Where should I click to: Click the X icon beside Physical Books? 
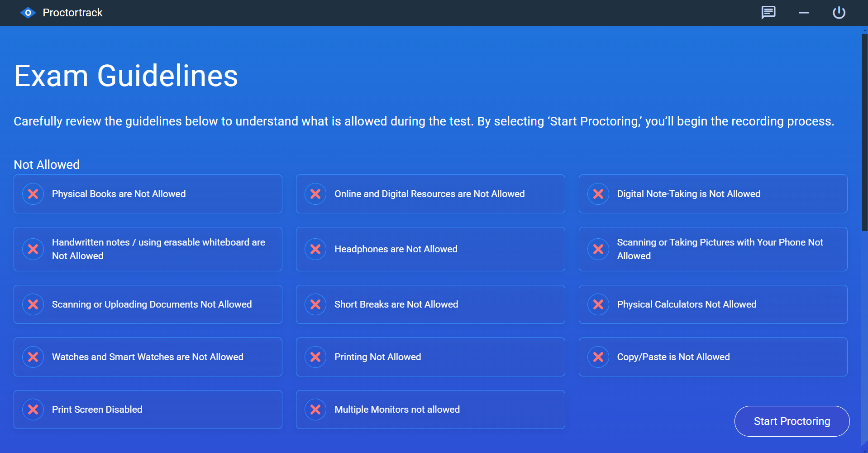pos(33,194)
